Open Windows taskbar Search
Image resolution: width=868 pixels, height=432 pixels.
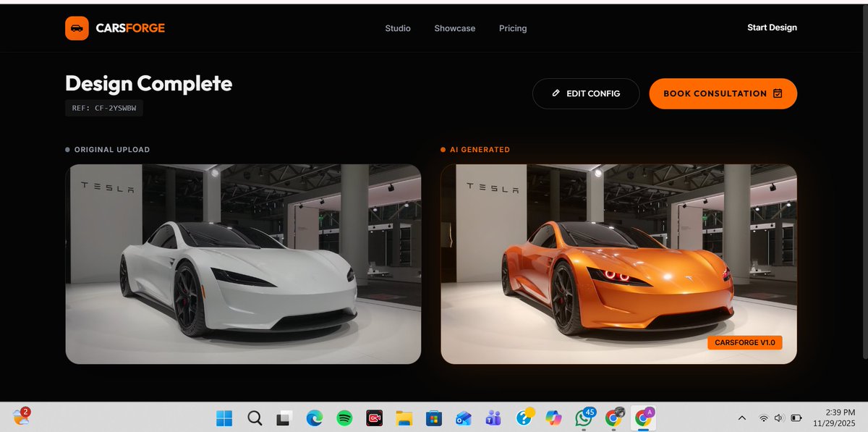pyautogui.click(x=255, y=418)
